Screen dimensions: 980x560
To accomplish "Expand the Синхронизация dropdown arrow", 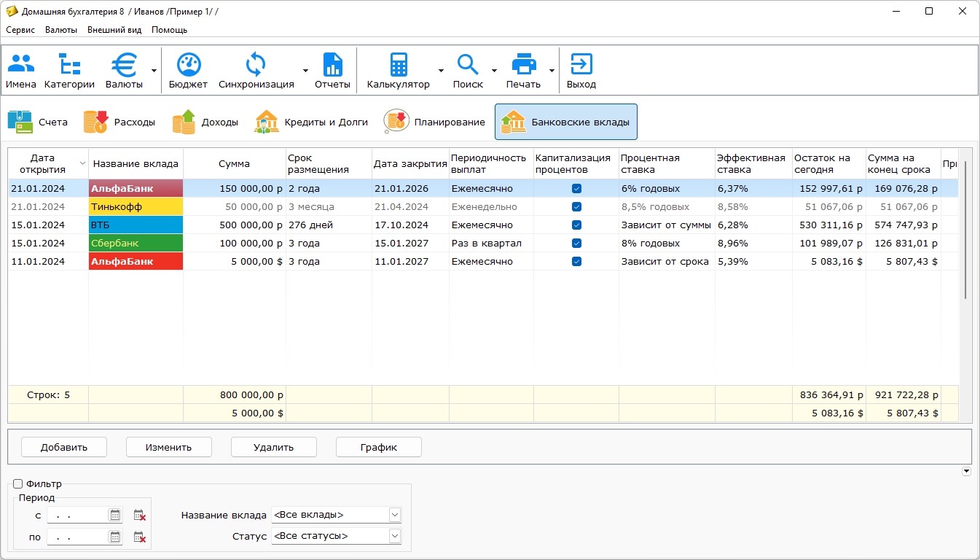I will click(305, 71).
